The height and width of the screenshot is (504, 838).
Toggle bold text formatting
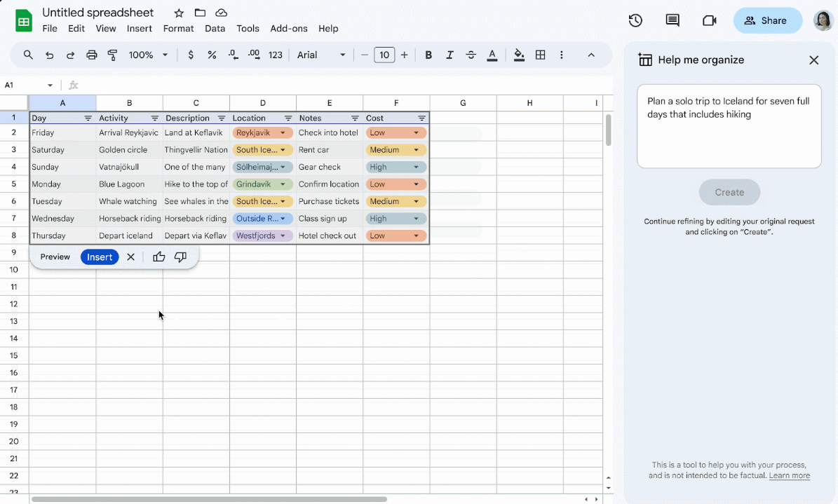coord(428,55)
